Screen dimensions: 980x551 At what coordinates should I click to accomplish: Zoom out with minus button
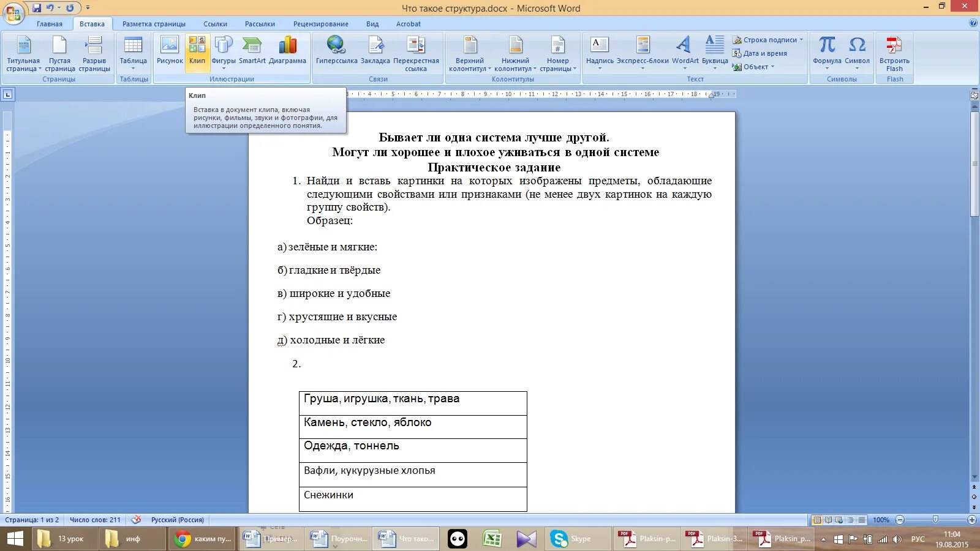point(900,520)
